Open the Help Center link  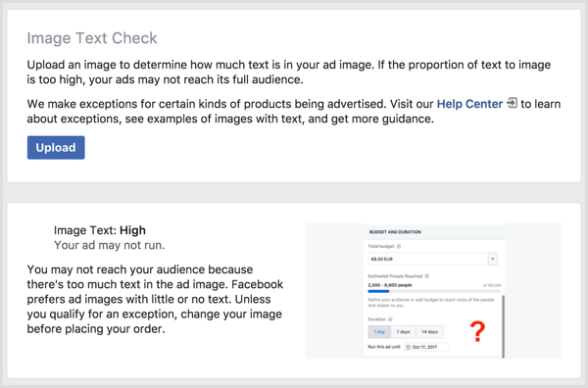click(469, 104)
